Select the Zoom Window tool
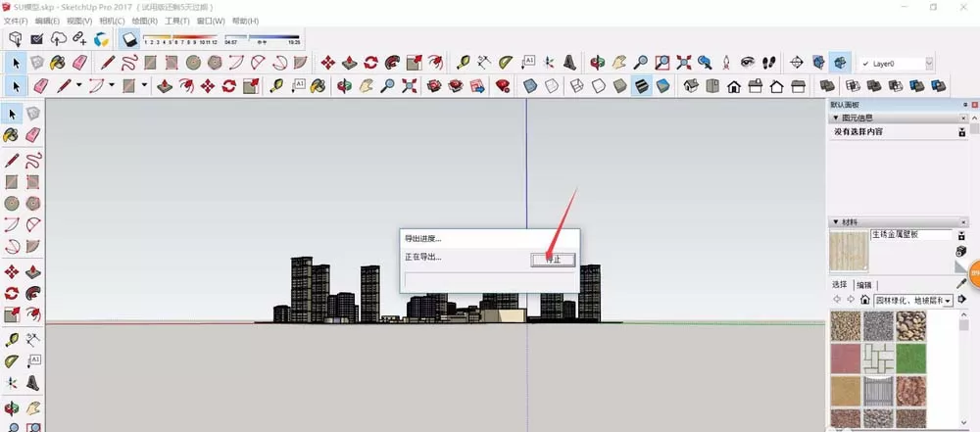This screenshot has width=980, height=432. pos(662,63)
